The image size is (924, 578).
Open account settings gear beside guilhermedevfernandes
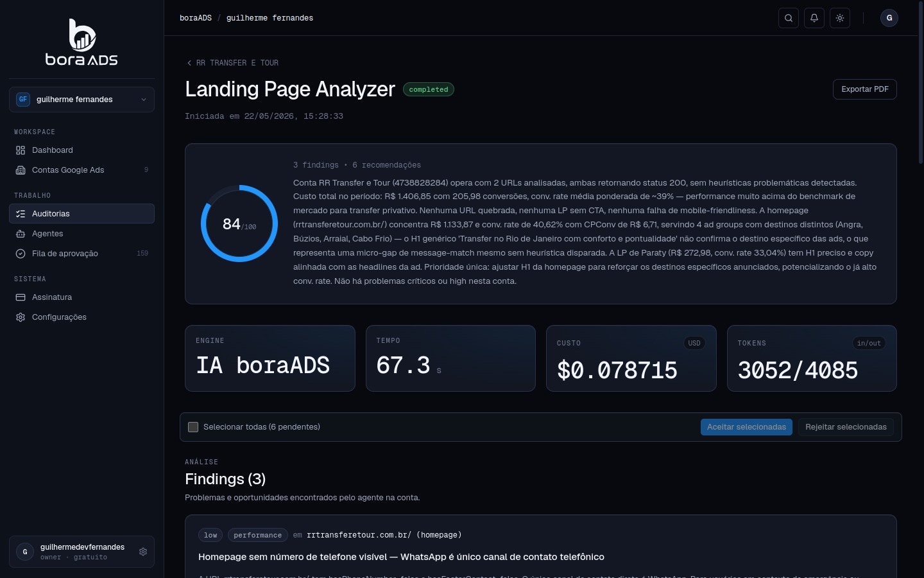pos(143,552)
